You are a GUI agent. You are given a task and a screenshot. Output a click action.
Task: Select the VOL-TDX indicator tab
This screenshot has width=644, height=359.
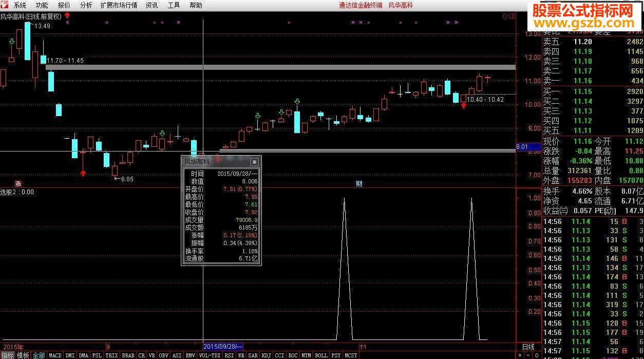(210, 355)
